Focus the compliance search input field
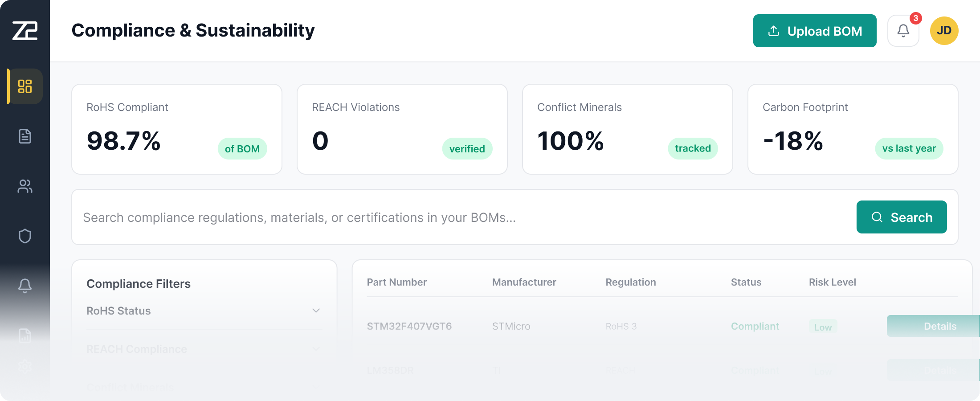The width and height of the screenshot is (980, 401). click(x=463, y=217)
